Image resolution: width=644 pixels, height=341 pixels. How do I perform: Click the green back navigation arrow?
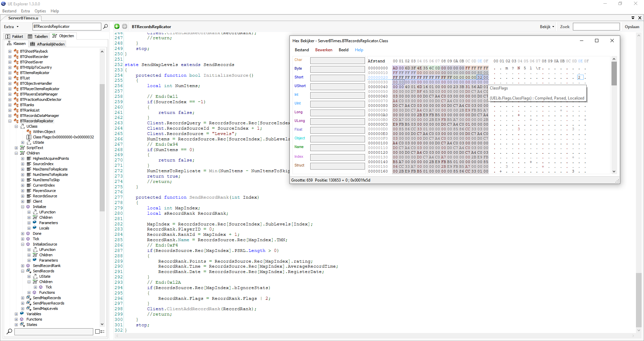pyautogui.click(x=117, y=26)
